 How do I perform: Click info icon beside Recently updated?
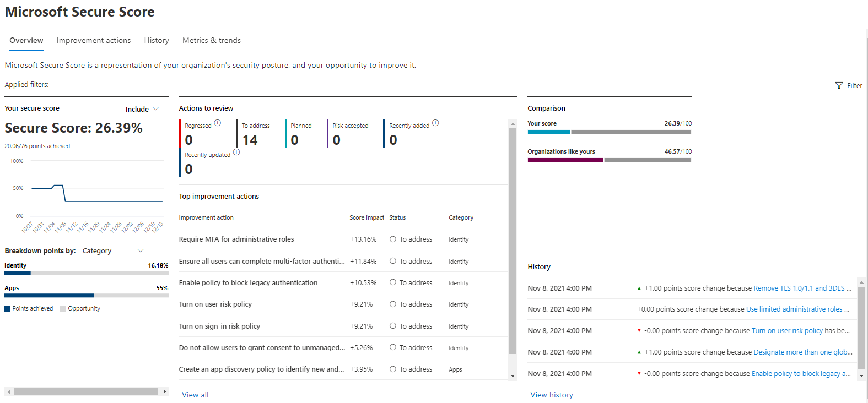pyautogui.click(x=236, y=152)
